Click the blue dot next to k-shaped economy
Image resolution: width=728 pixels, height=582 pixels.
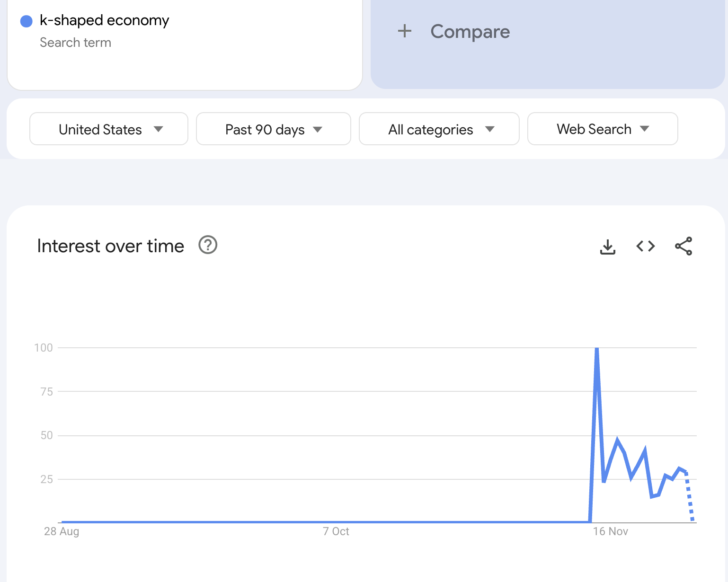[27, 21]
